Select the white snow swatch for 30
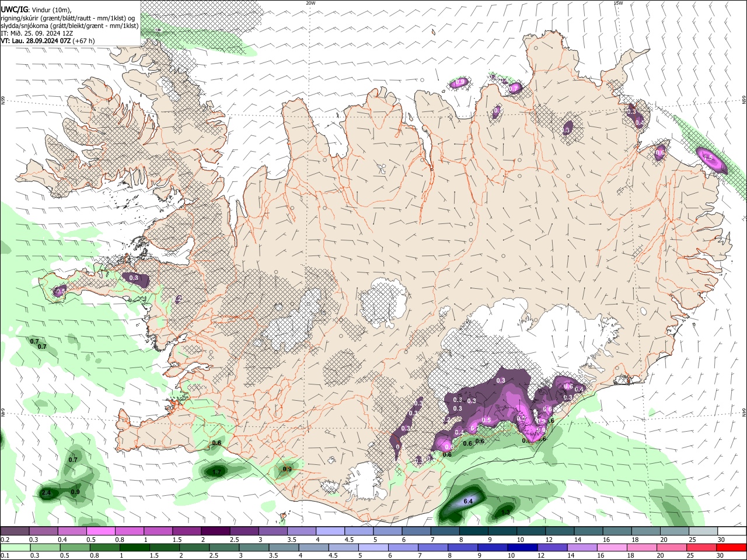747x560 pixels. tap(732, 531)
